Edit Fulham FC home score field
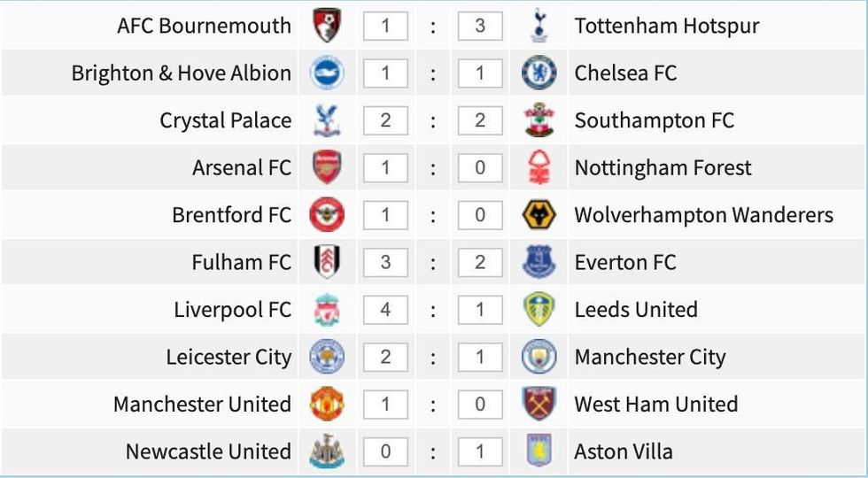 (x=385, y=262)
